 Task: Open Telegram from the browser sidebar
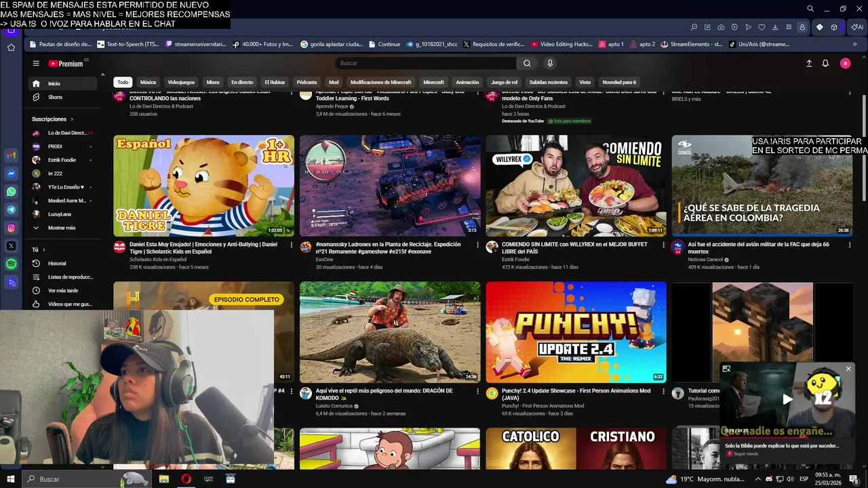click(x=12, y=210)
